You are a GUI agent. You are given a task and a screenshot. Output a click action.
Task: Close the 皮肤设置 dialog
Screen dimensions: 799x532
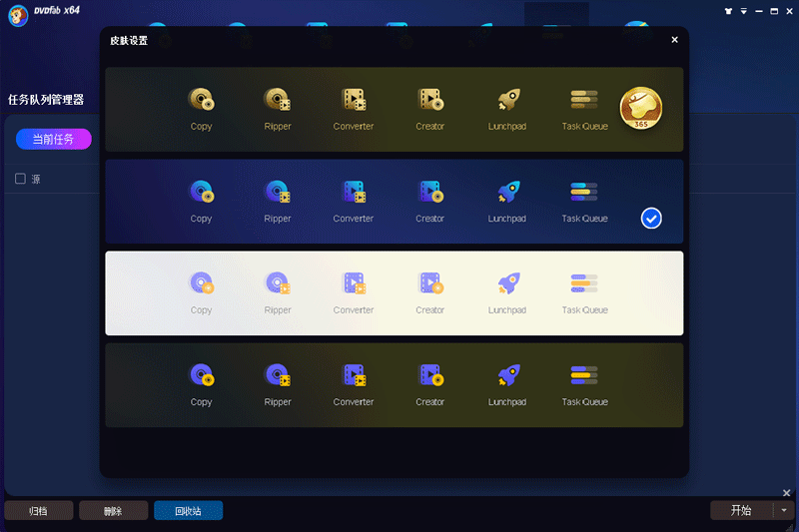pyautogui.click(x=674, y=40)
